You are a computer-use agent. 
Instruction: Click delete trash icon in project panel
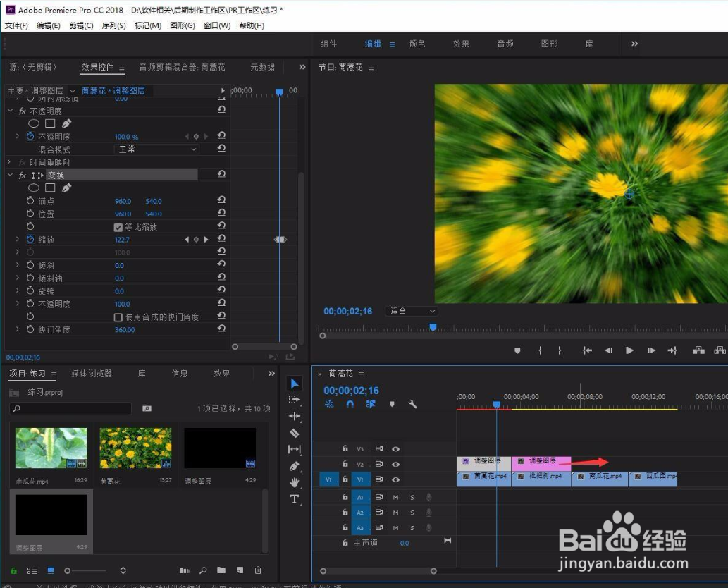pyautogui.click(x=258, y=570)
